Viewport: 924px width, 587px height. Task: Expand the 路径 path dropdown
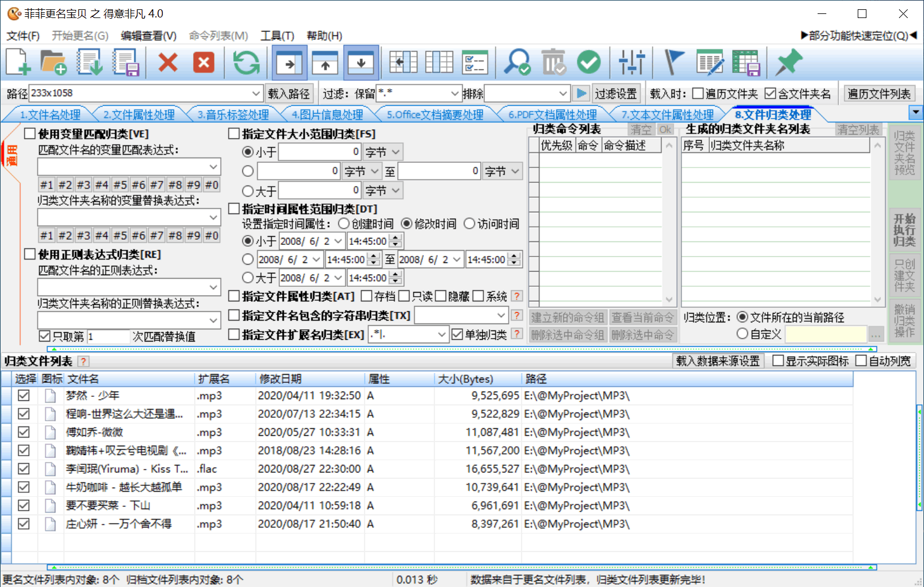coord(256,94)
